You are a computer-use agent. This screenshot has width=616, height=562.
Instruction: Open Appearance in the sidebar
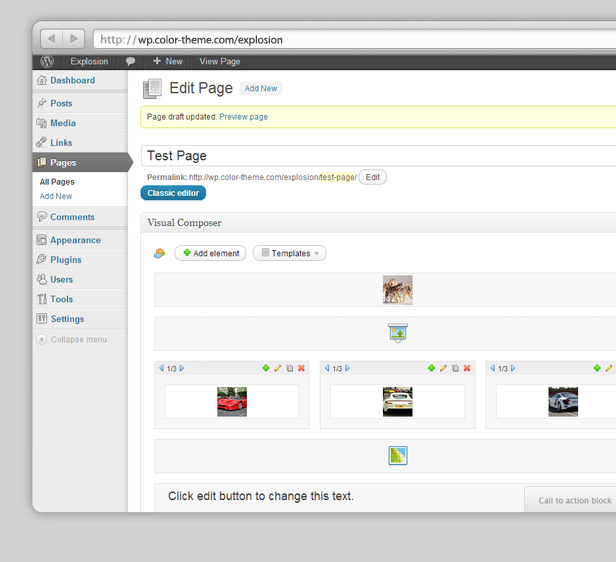(80, 240)
